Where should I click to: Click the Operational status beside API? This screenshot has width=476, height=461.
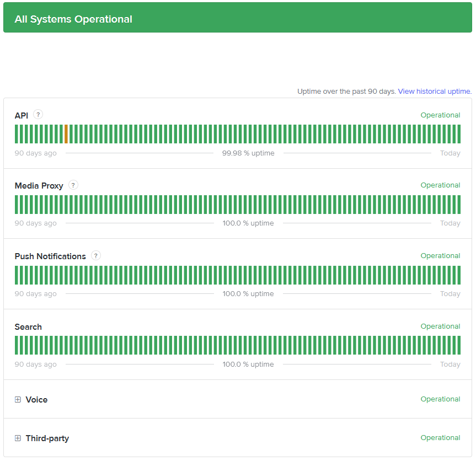(440, 115)
